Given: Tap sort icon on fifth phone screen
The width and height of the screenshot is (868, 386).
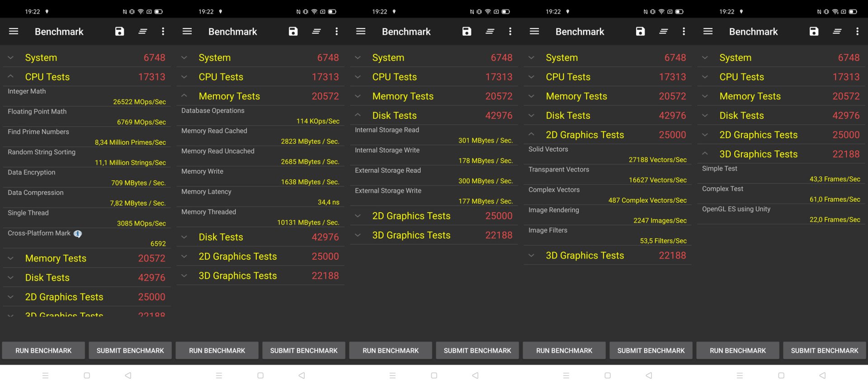Looking at the screenshot, I should [x=837, y=31].
